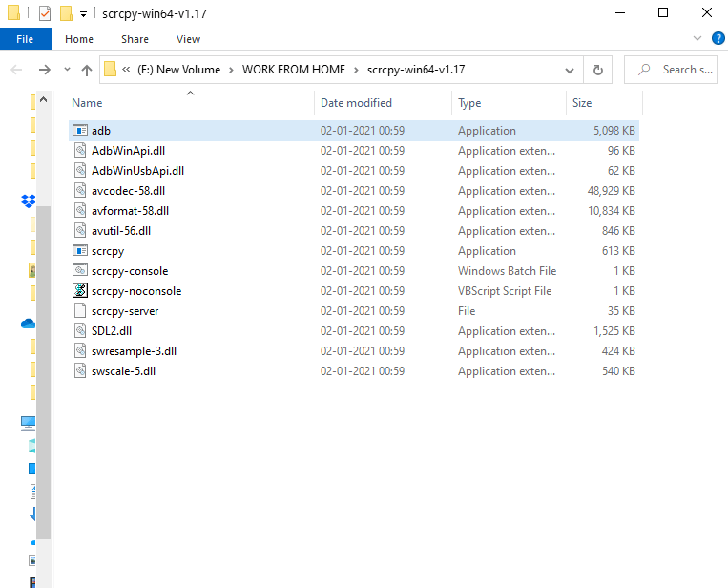
Task: Select the scrcpy-server blank file icon
Action: coord(80,311)
